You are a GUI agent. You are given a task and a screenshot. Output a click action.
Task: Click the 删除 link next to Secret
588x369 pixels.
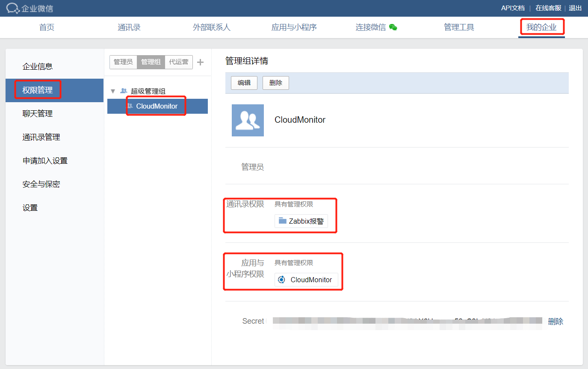555,322
